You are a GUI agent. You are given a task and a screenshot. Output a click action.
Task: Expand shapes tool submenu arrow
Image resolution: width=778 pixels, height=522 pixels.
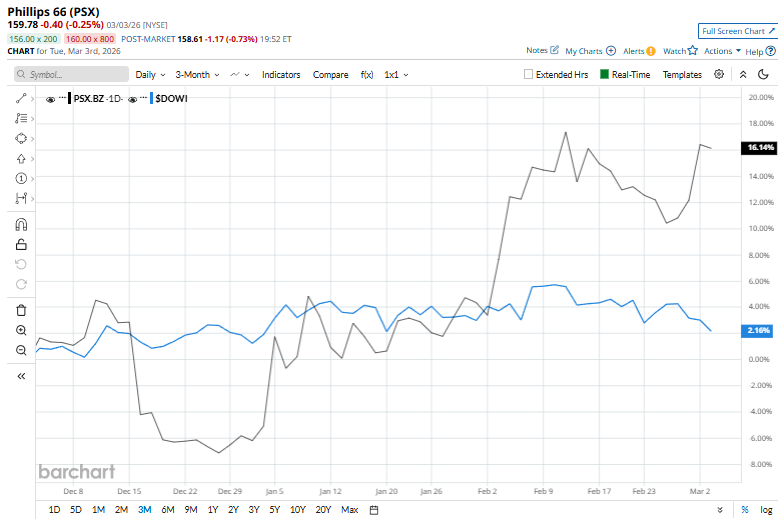32,139
